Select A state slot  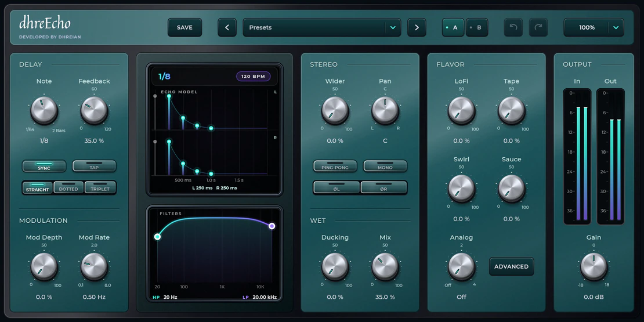pyautogui.click(x=453, y=27)
